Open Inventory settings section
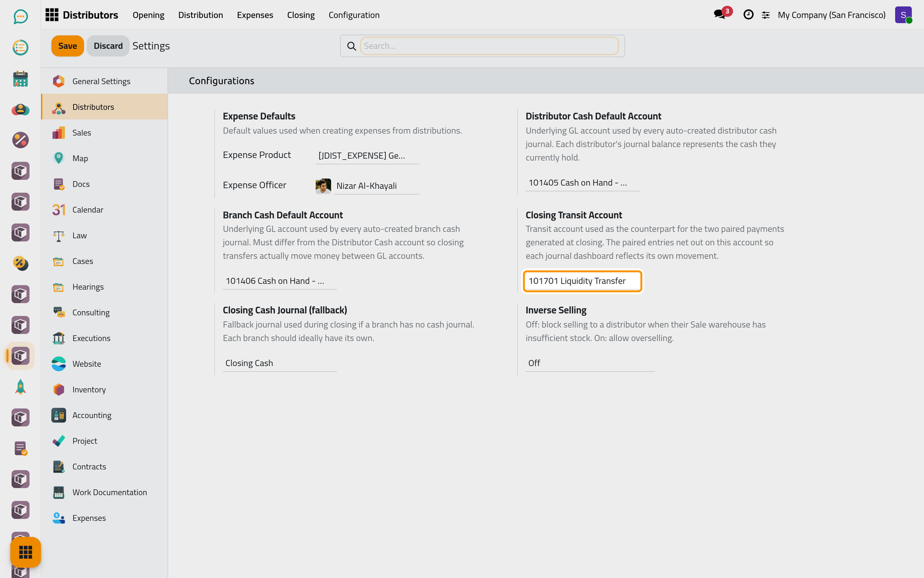 (x=104, y=389)
